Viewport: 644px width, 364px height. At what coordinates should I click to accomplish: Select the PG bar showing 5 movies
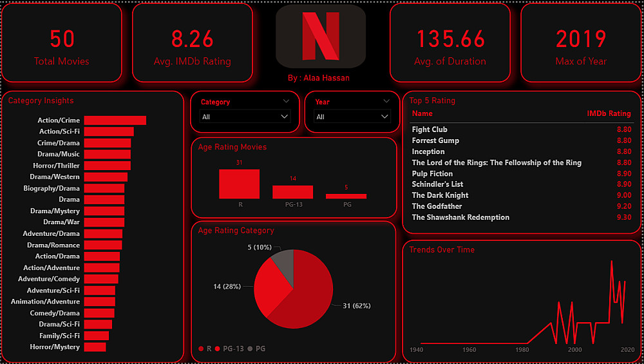346,196
